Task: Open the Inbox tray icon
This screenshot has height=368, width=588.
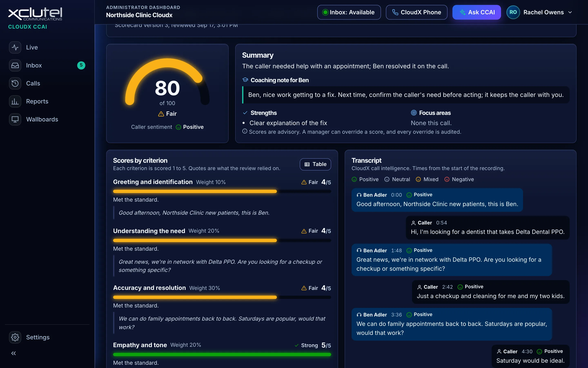Action: [x=15, y=65]
